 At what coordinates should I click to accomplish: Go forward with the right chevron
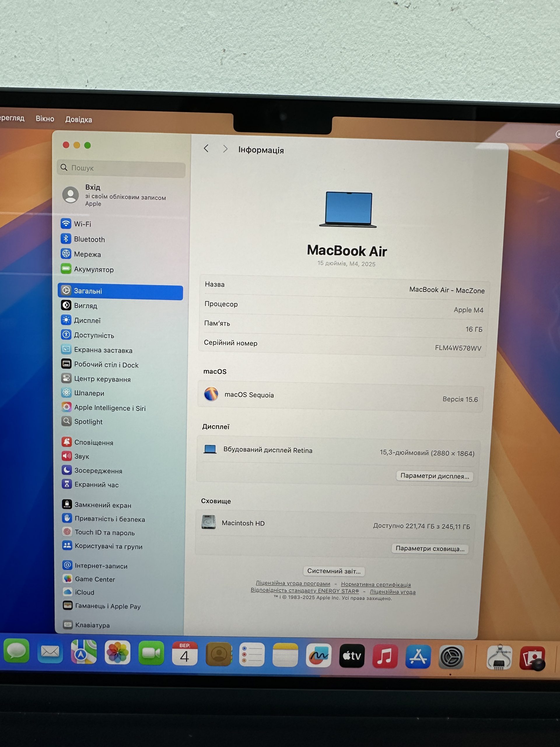point(225,149)
